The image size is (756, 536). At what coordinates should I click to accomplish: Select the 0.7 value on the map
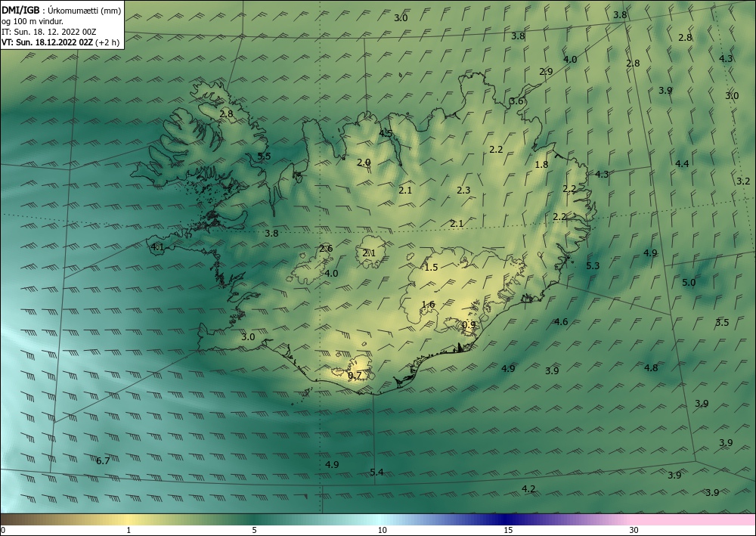coord(355,376)
